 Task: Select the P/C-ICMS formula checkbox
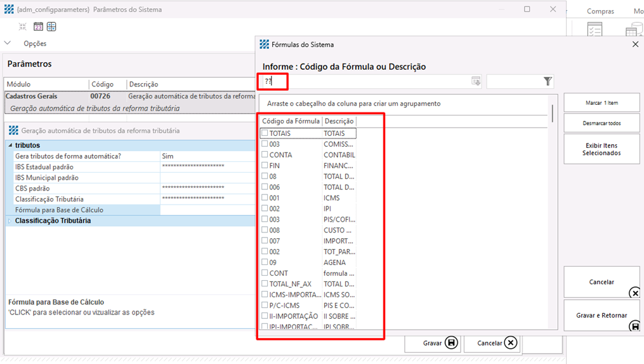pyautogui.click(x=265, y=306)
